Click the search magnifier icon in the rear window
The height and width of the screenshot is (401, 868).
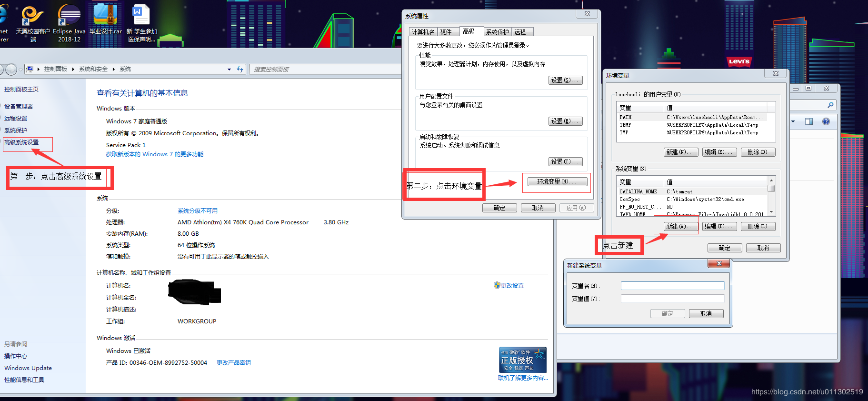pos(830,105)
